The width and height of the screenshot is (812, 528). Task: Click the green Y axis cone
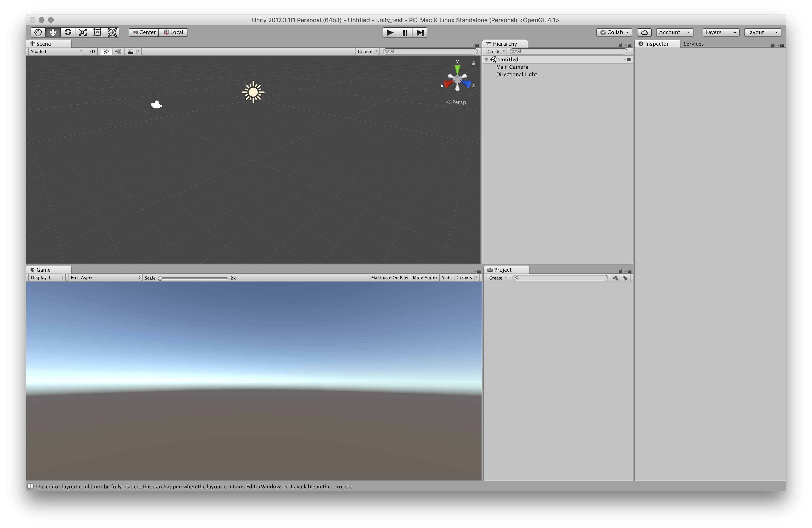(457, 70)
